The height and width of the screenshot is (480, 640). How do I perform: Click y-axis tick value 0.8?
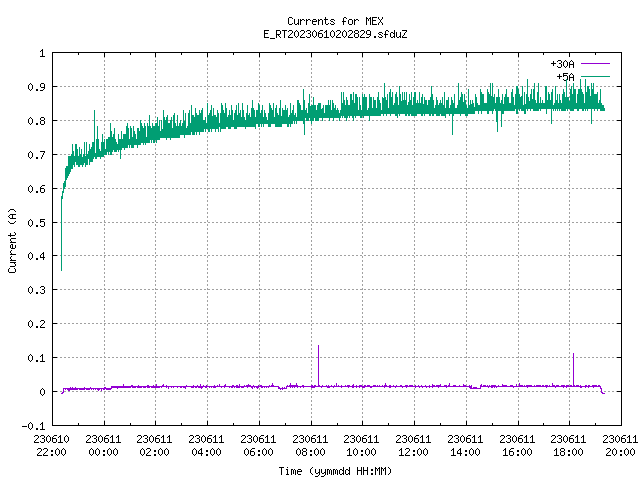(36, 121)
